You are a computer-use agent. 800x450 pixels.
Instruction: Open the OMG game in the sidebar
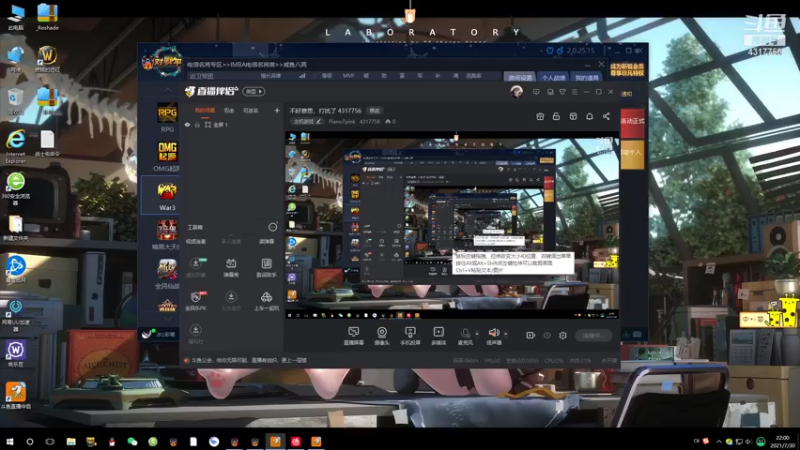(x=167, y=156)
